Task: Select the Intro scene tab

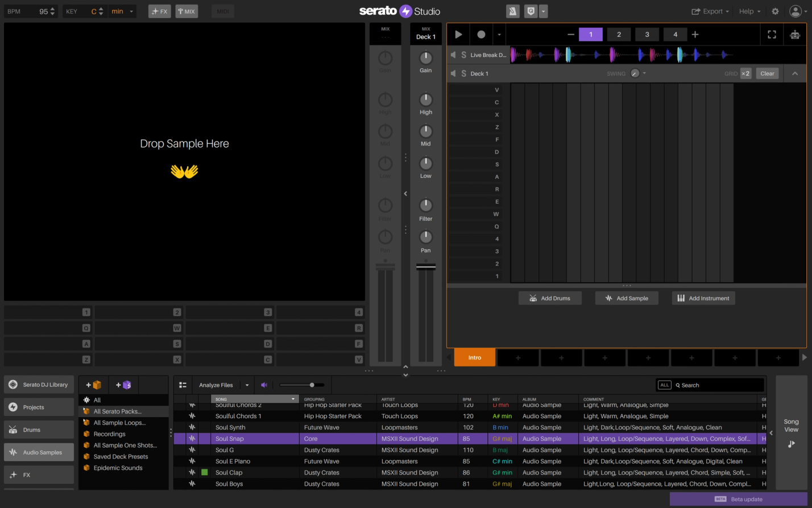Action: [475, 357]
